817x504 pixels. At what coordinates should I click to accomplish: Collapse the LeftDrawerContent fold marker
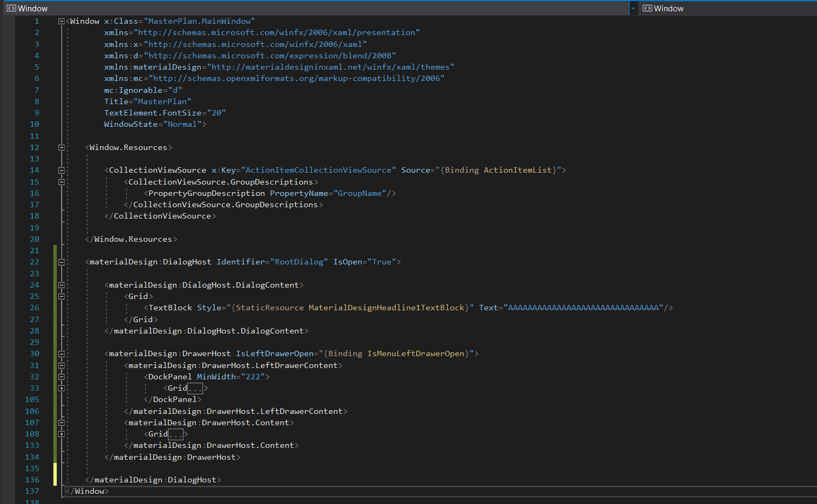point(61,365)
